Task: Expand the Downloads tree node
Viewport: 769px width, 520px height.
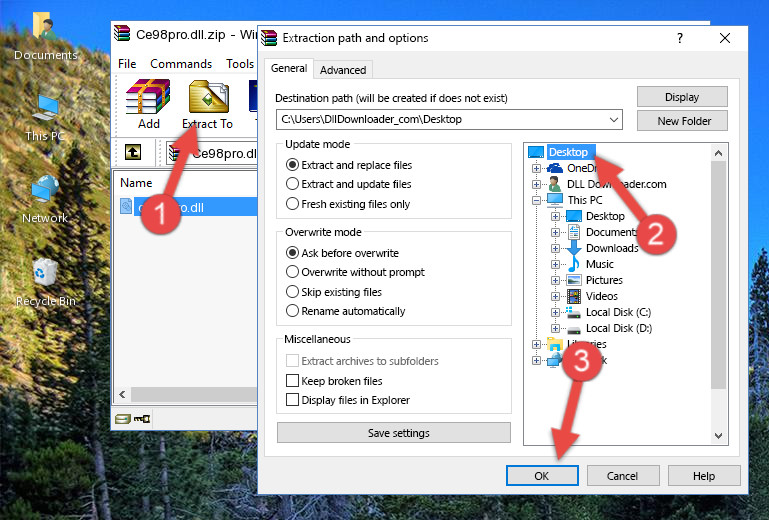Action: (x=555, y=248)
